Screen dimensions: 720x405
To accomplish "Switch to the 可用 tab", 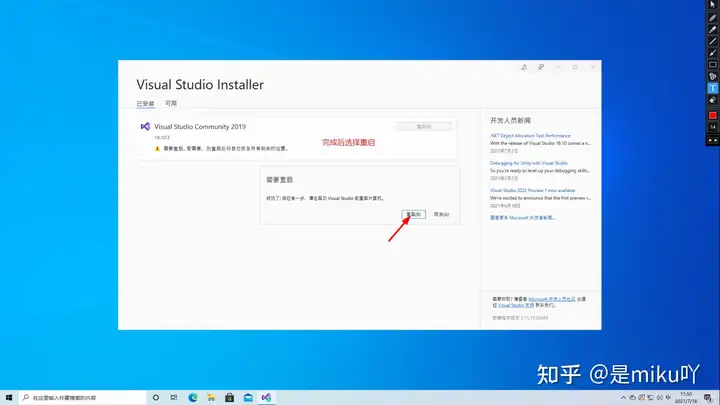I will click(171, 103).
